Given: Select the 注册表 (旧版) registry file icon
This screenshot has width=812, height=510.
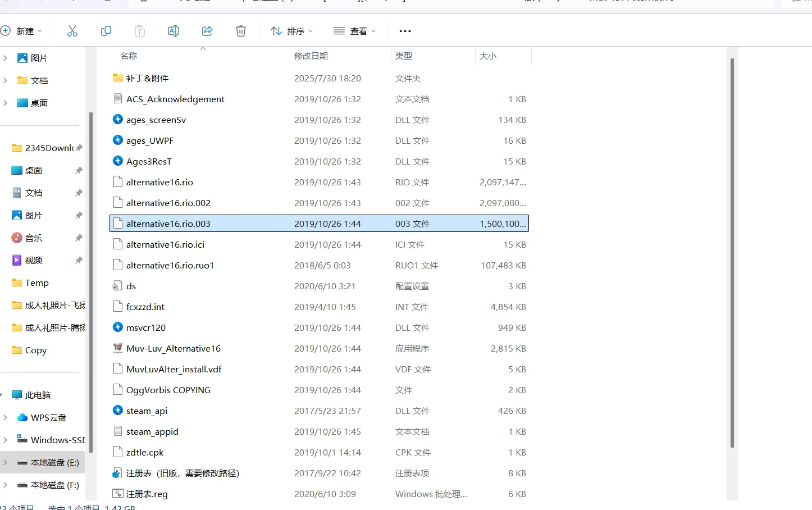Looking at the screenshot, I should coord(118,473).
